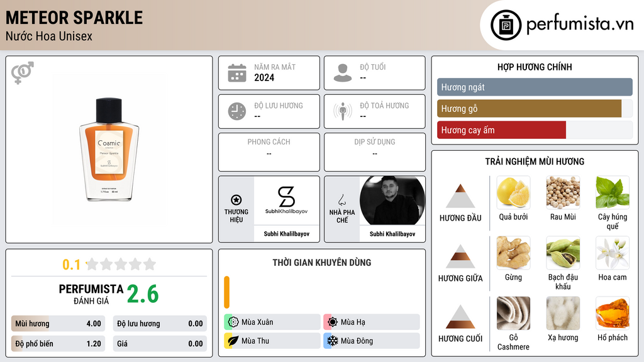
Task: Click the Hương cay ấm accord bar
Action: [535, 130]
